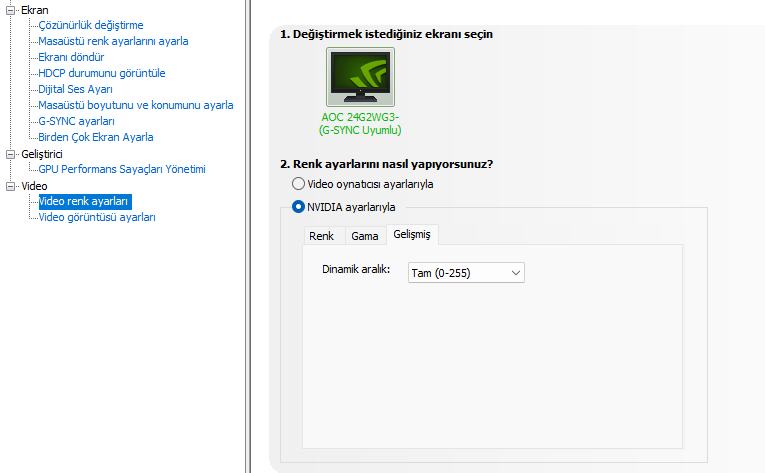Screen dimensions: 765x473
Task: Choose Video oynatıcısı ayarlarıyla radio option
Action: pyautogui.click(x=298, y=184)
